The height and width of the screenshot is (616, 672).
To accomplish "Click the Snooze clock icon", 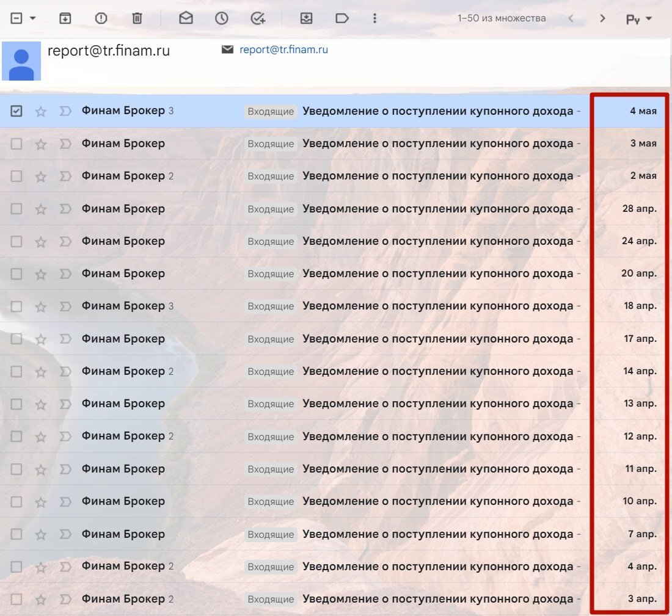I will click(222, 18).
